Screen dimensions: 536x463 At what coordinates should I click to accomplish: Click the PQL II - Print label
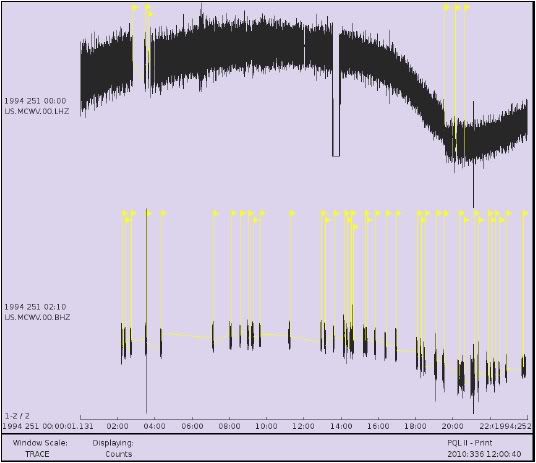point(470,443)
